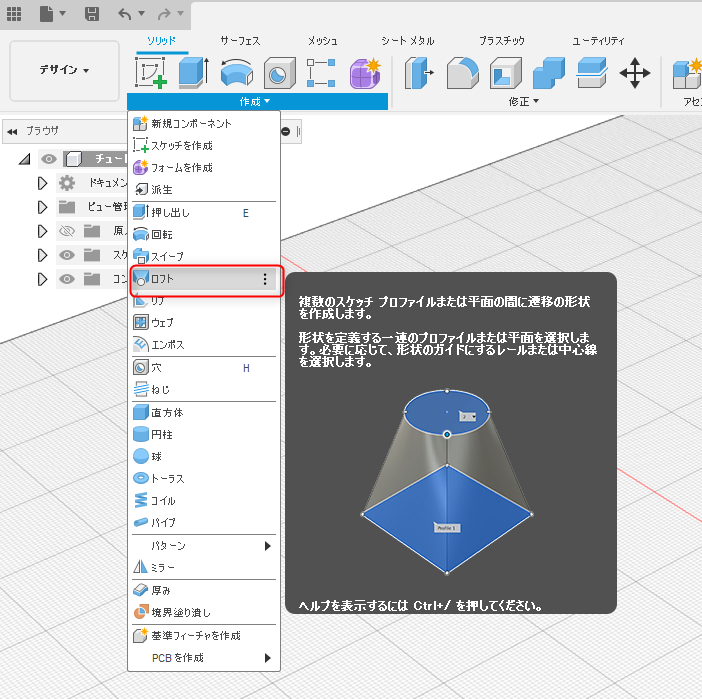Switch to the ユーティリティ tab
The width and height of the screenshot is (702, 699).
point(598,41)
